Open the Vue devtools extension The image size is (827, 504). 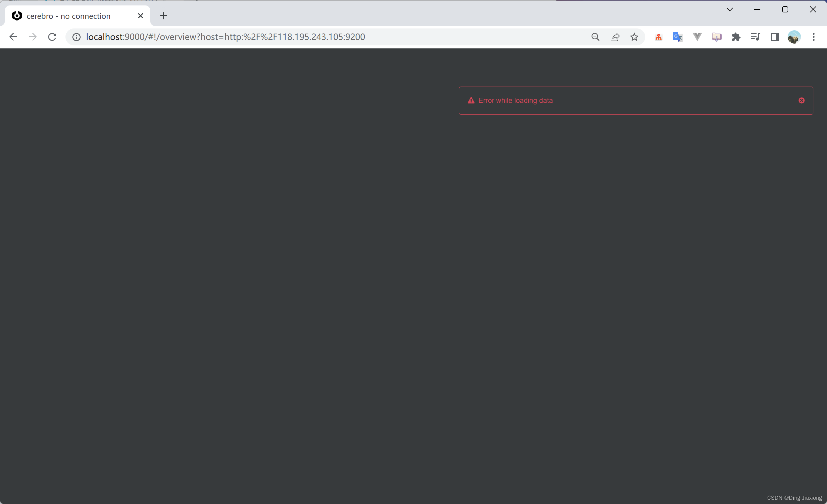[x=697, y=37]
